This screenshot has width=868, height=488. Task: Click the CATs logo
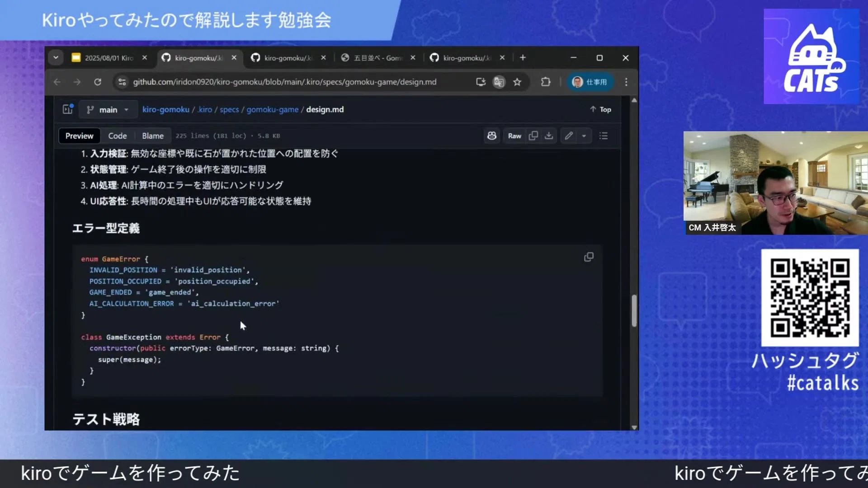(x=811, y=56)
